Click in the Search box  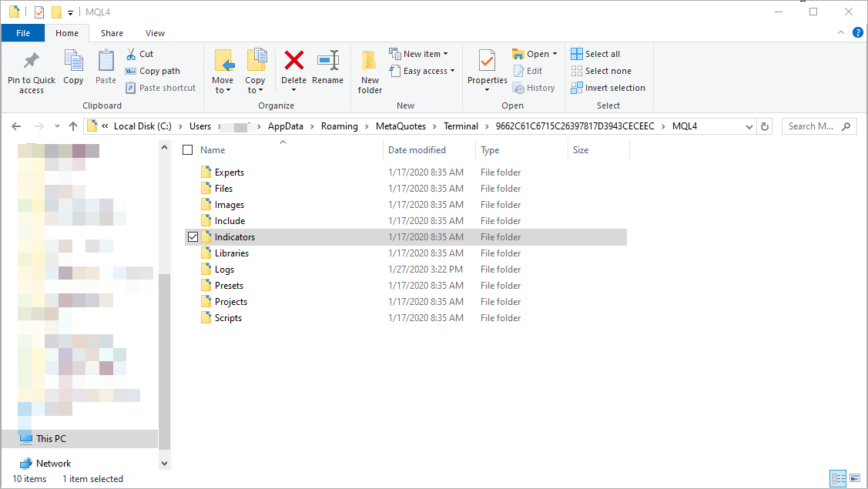tap(819, 126)
